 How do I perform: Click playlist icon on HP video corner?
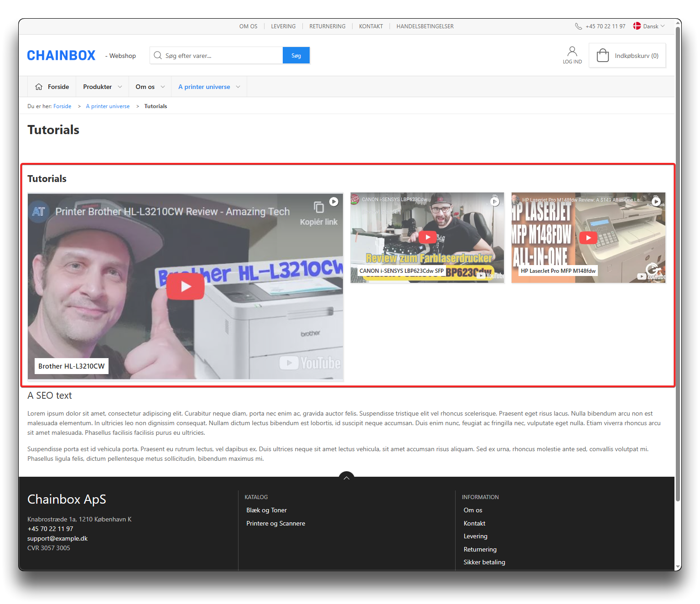coord(656,201)
